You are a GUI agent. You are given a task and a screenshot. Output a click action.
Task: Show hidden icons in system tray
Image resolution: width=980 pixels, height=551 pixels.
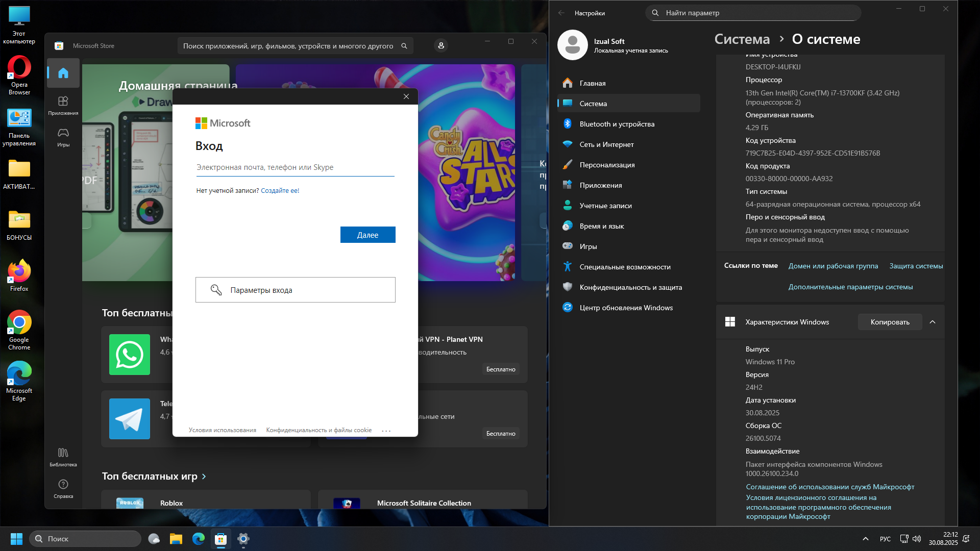coord(866,539)
